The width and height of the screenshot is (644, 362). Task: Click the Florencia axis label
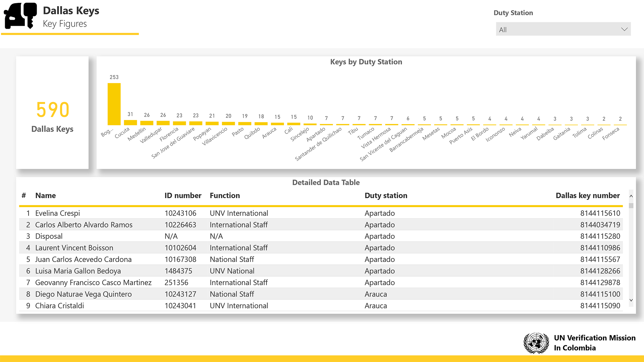169,135
